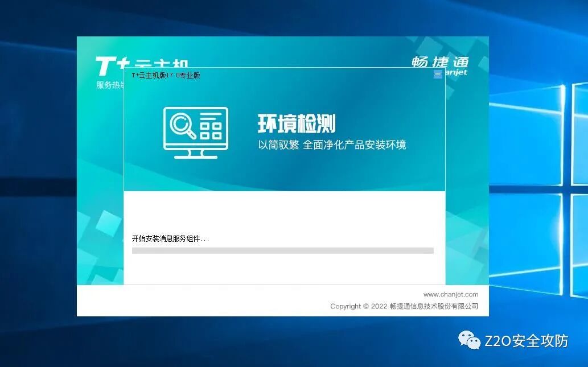Viewport: 588px width, 367px height.
Task: Click the 畅捷通 chanjet logo
Action: pyautogui.click(x=440, y=65)
